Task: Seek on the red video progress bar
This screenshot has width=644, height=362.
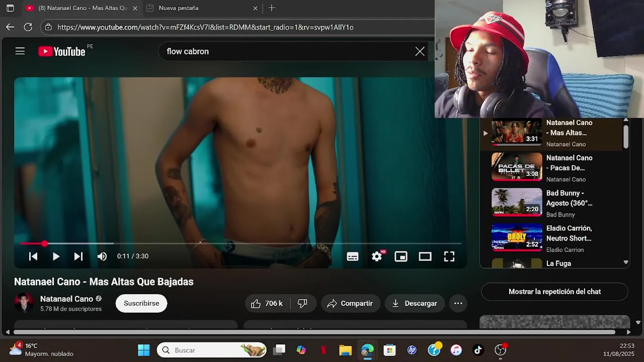Action: coord(240,243)
